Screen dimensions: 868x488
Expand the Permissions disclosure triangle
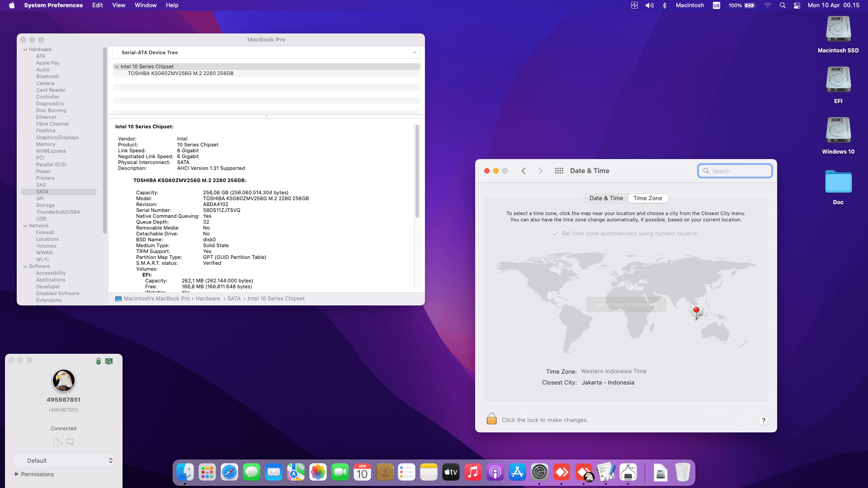click(17, 474)
